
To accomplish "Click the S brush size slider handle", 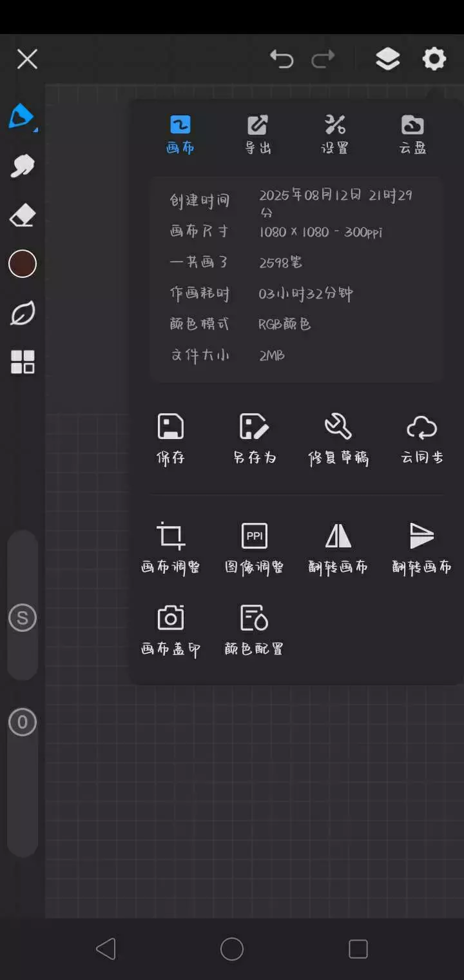I will point(23,618).
